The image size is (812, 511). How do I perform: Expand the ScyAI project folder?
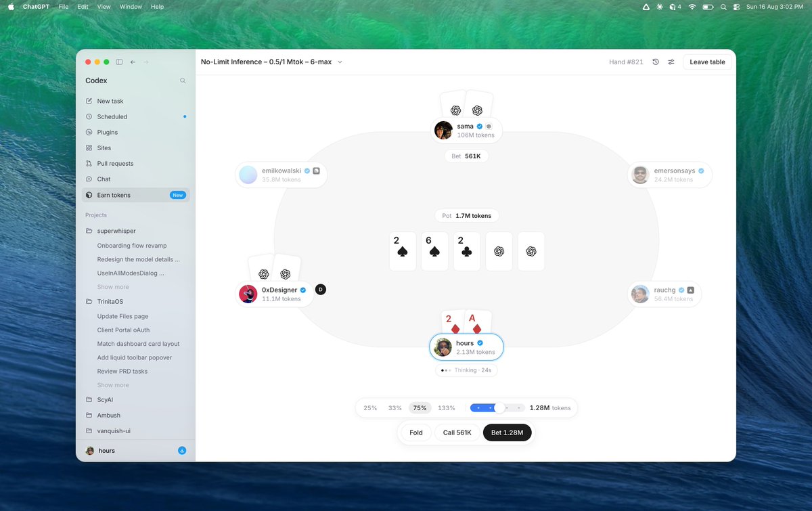89,399
